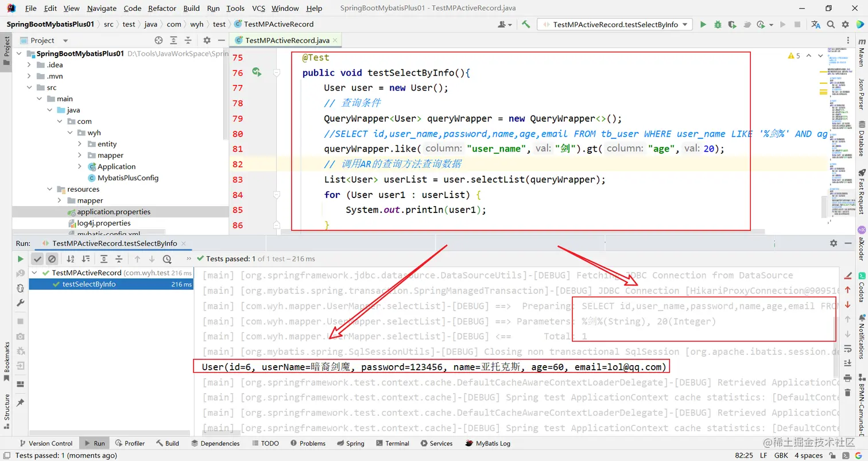The image size is (868, 461).
Task: Expand all test results icon
Action: [104, 259]
